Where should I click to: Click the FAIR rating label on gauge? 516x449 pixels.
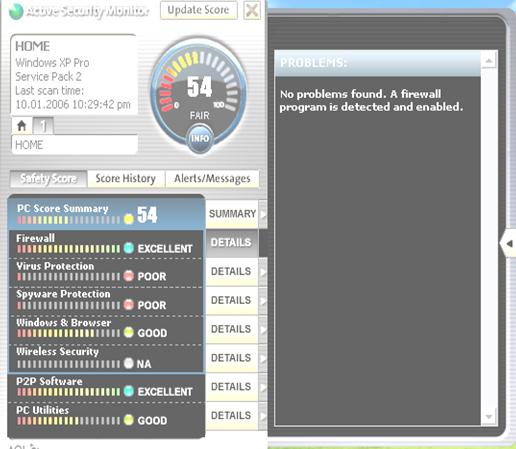click(x=199, y=116)
